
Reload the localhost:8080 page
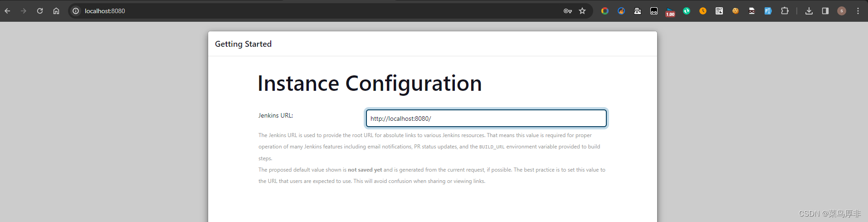click(x=40, y=11)
